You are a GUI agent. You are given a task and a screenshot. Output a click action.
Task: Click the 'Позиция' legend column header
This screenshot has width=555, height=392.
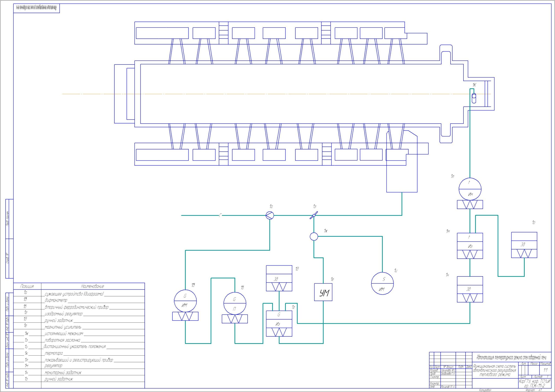27,286
